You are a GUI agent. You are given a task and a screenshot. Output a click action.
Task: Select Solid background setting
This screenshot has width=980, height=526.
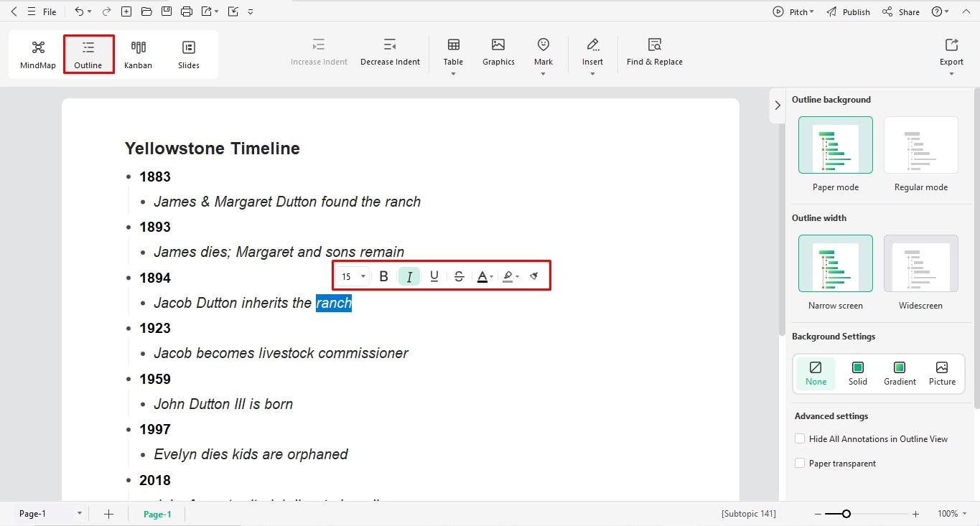pyautogui.click(x=858, y=374)
